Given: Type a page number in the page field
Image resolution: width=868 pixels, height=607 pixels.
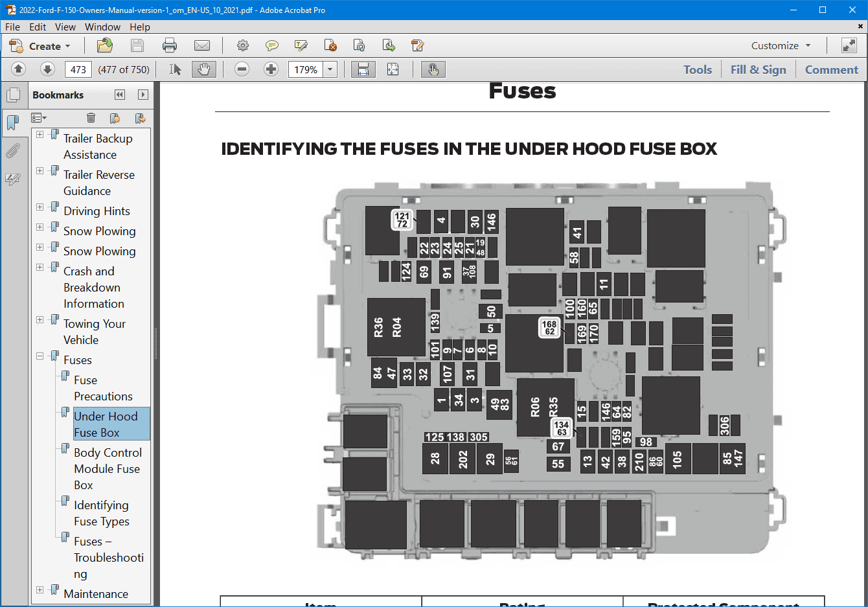Looking at the screenshot, I should [x=78, y=69].
